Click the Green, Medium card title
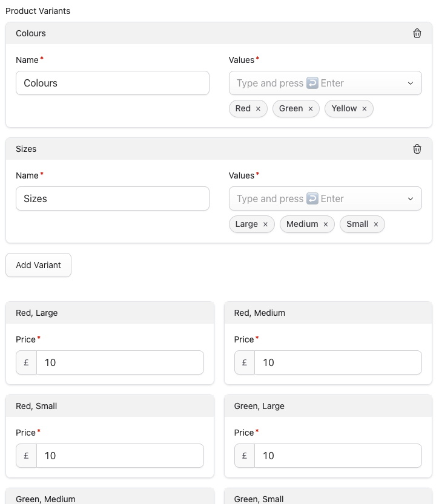Viewport: 439px width, 504px height. click(x=45, y=499)
